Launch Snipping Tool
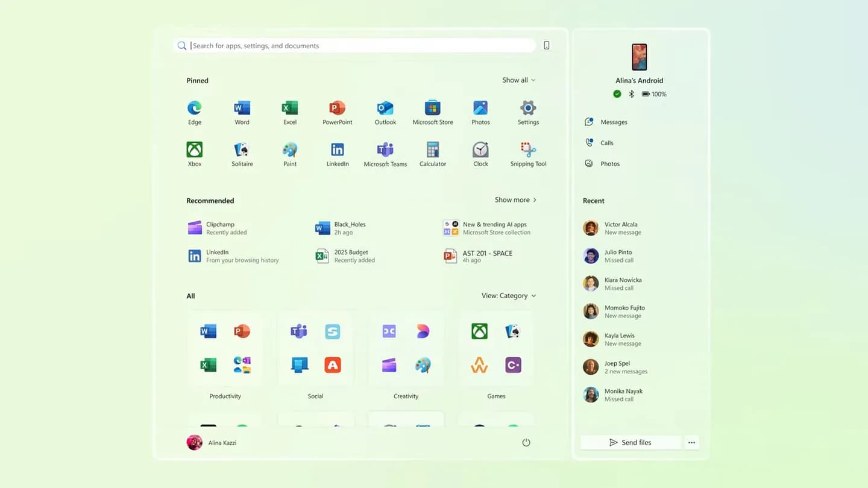This screenshot has height=488, width=868. click(528, 154)
